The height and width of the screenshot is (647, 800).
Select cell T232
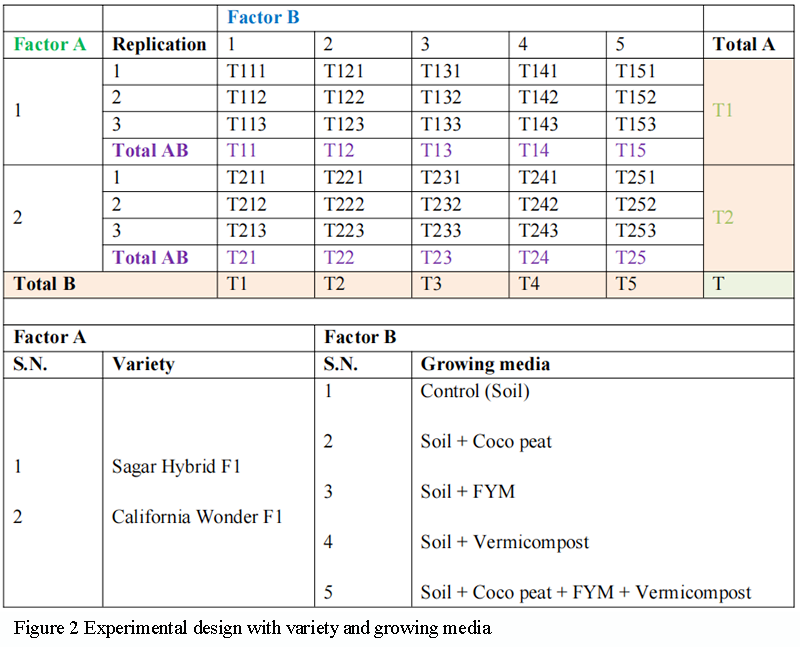pos(441,204)
